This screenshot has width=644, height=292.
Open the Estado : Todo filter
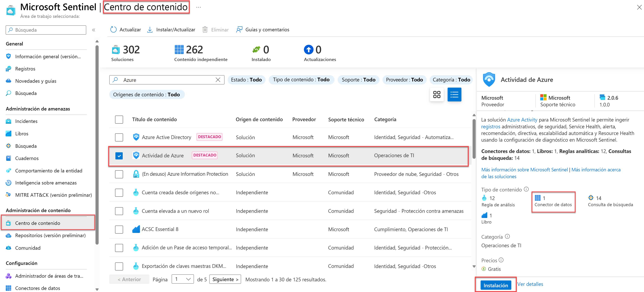[x=246, y=80]
